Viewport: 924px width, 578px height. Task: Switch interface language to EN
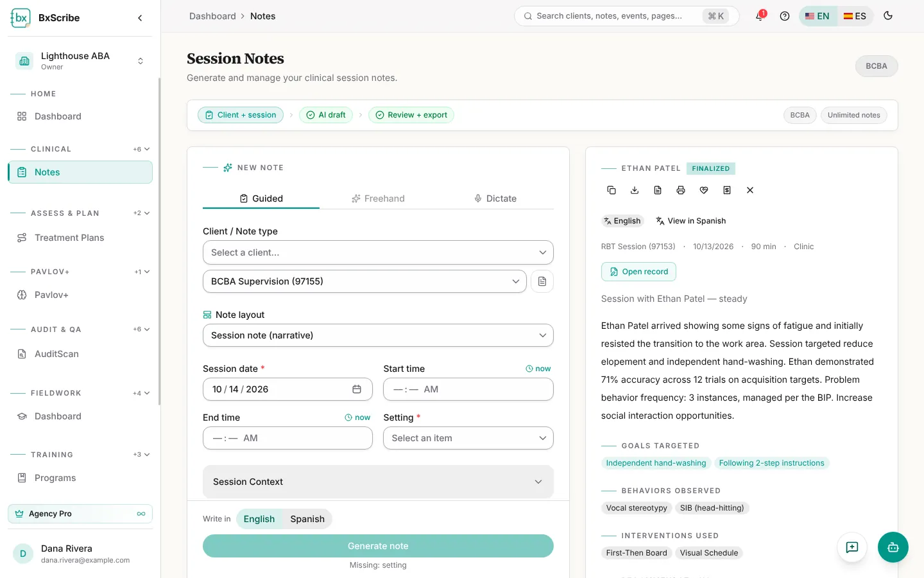pos(817,16)
